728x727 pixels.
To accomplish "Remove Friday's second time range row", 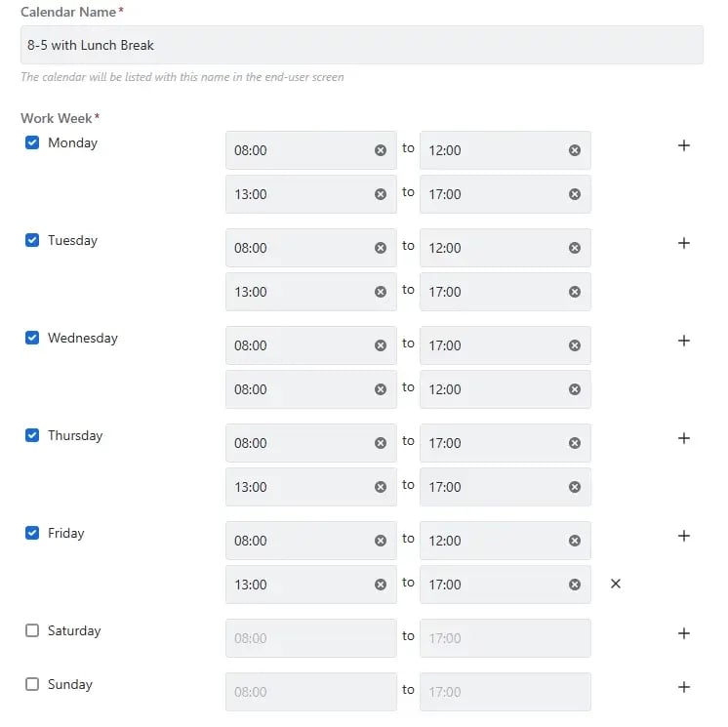I will tap(616, 584).
